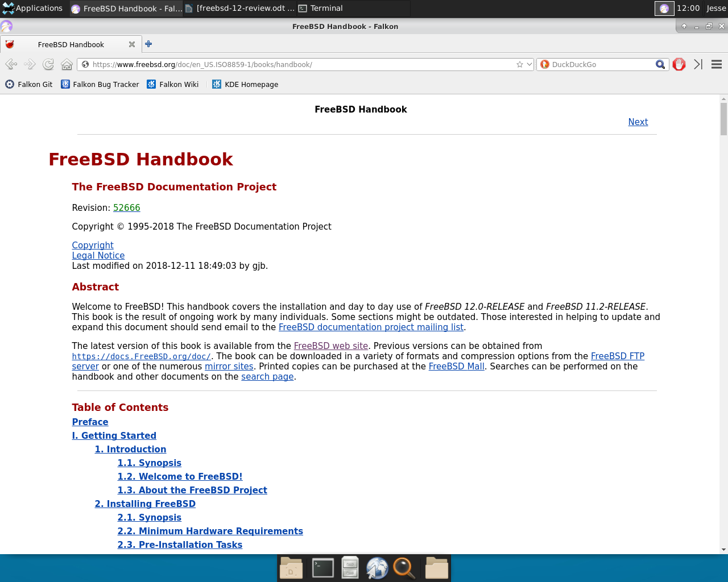
Task: Open the Falkon Bug Tracker bookmark
Action: coord(100,84)
